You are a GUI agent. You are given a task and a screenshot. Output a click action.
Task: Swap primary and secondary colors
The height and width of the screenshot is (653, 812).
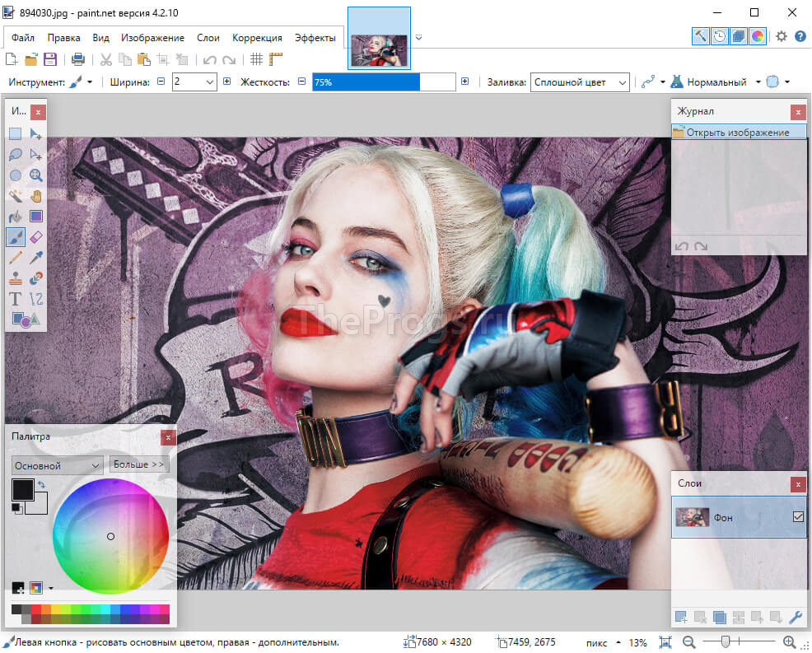point(41,485)
